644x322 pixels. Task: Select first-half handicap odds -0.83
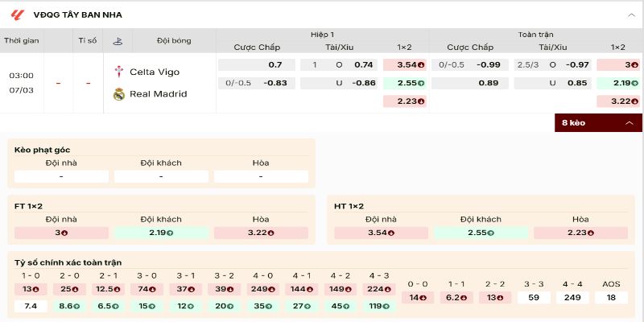[257, 83]
